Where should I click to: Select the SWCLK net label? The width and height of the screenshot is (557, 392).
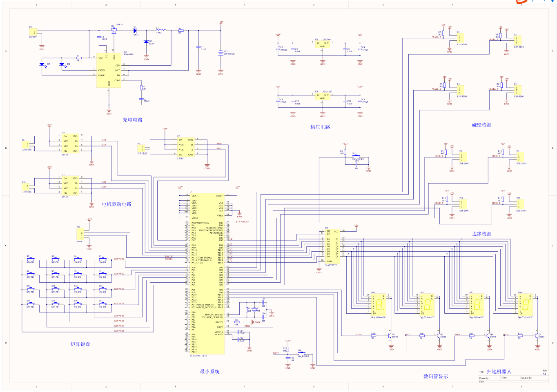[x=169, y=257]
